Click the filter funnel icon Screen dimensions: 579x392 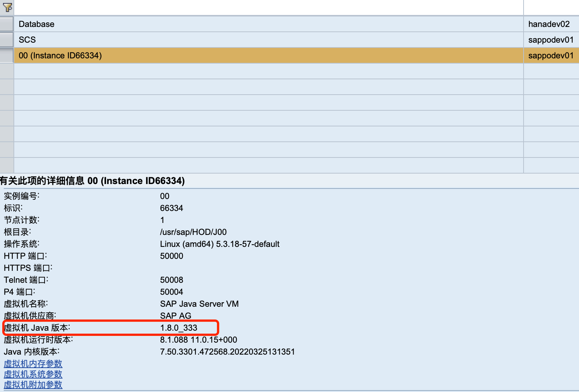(x=7, y=7)
